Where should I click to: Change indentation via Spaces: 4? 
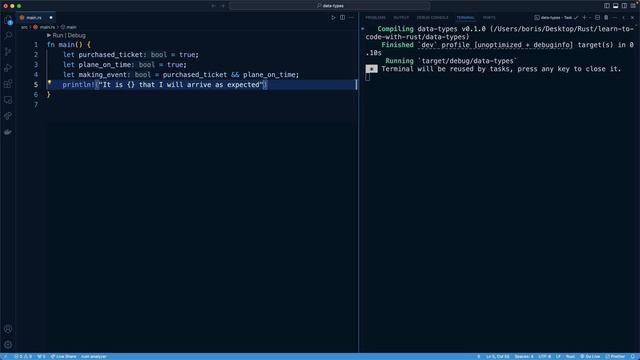[524, 356]
